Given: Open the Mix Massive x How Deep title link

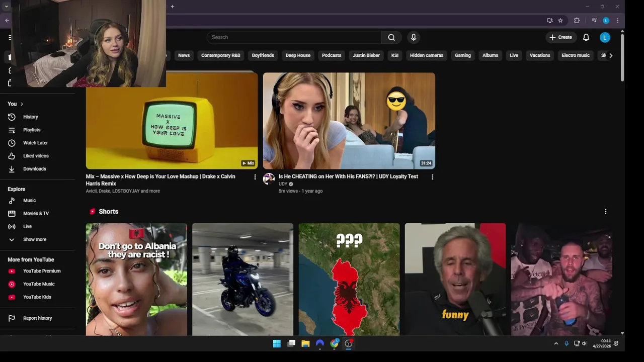Looking at the screenshot, I should tap(160, 180).
